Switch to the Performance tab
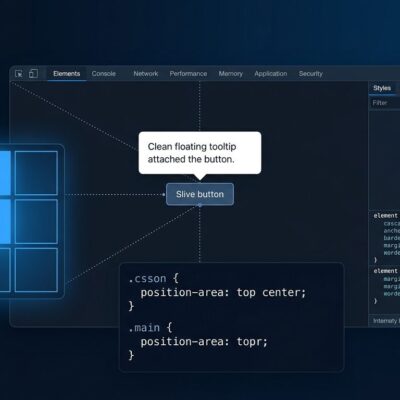 click(x=188, y=74)
